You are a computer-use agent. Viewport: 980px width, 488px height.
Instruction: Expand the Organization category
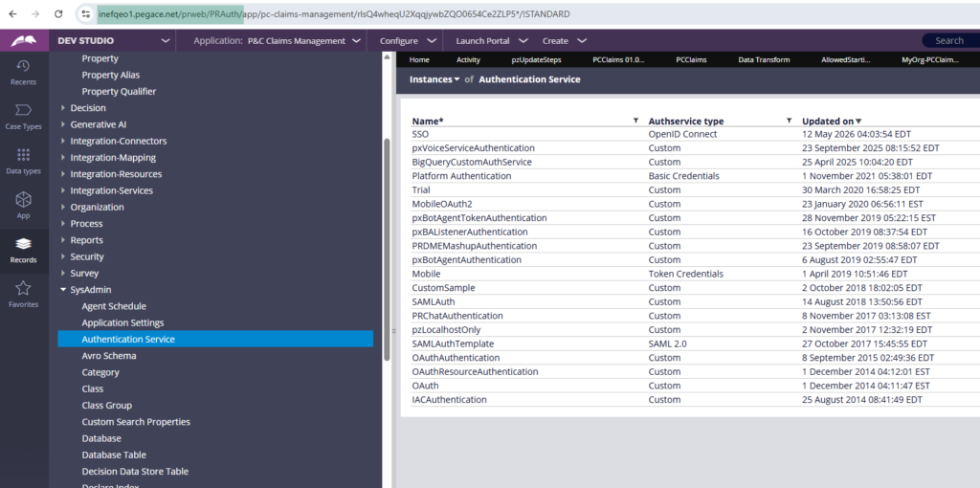point(63,207)
